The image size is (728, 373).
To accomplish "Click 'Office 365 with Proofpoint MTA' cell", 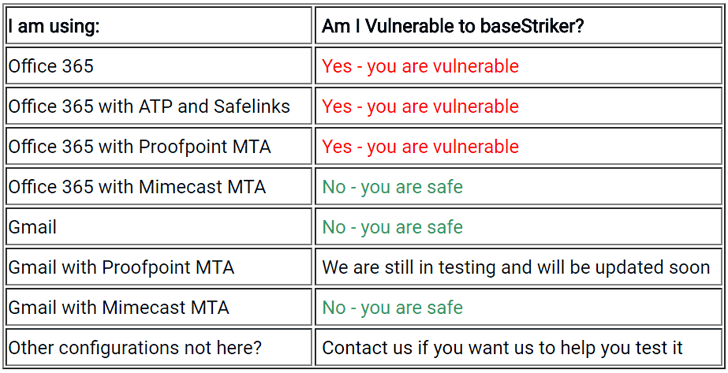I will point(158,146).
